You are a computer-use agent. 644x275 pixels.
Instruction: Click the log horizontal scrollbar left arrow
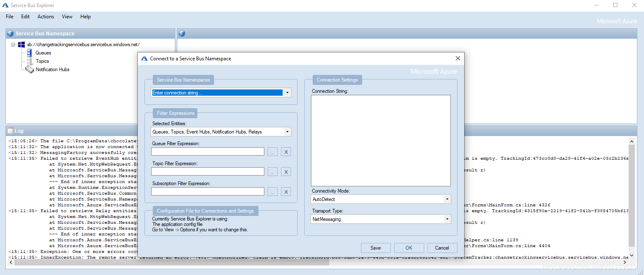[10, 263]
